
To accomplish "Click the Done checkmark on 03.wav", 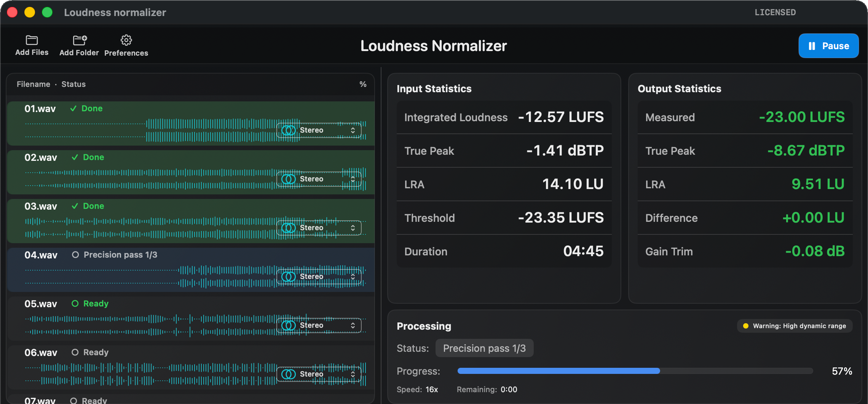I will (x=75, y=206).
